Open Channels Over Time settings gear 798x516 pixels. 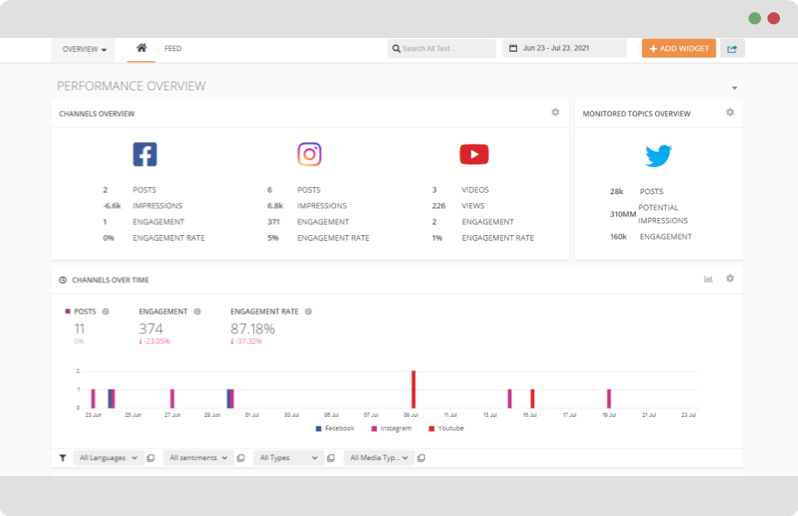tap(730, 278)
